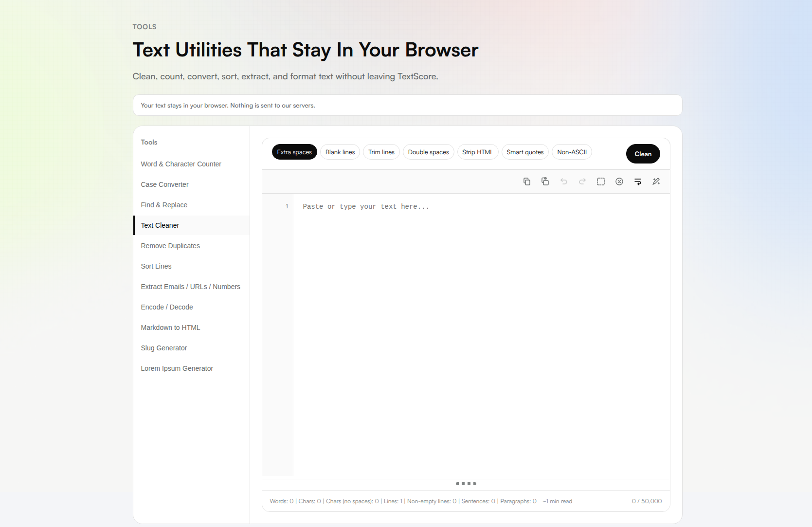Click the 'Chars (no spaces): 0' status entry

coord(352,501)
